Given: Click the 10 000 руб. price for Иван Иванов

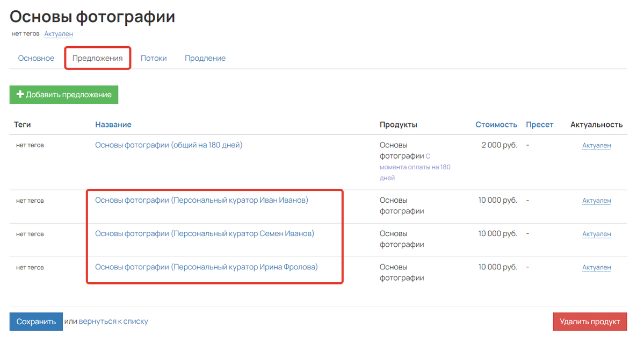Looking at the screenshot, I should (x=498, y=200).
